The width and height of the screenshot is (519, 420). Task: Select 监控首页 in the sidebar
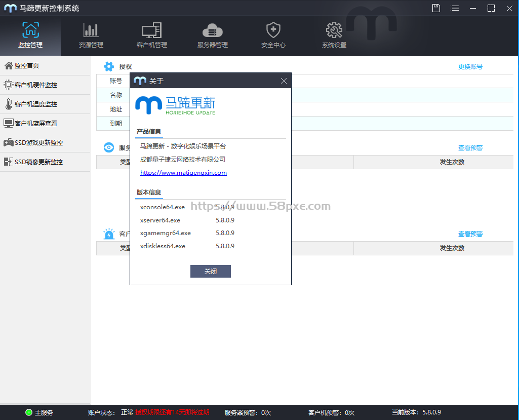point(45,65)
